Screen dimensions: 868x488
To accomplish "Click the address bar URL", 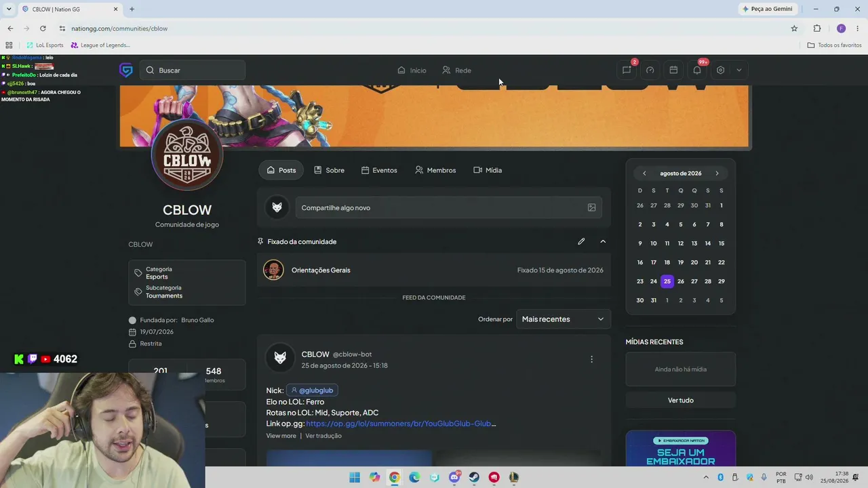I will click(119, 28).
